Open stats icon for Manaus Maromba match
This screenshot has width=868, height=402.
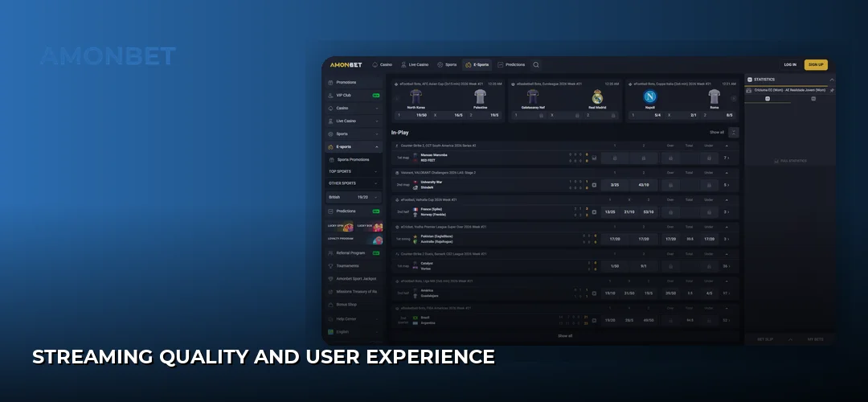click(x=594, y=158)
